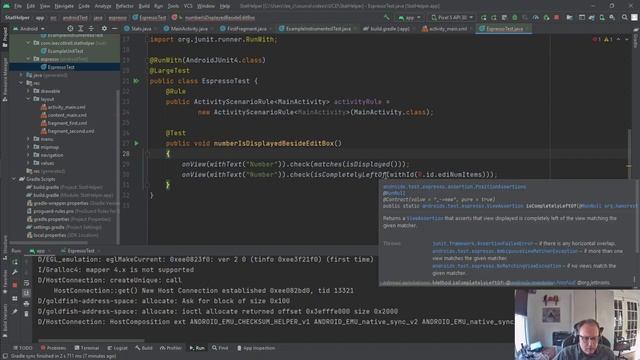The width and height of the screenshot is (640, 360).
Task: Open local.properties in Gradle Scripts
Action: [x=50, y=235]
